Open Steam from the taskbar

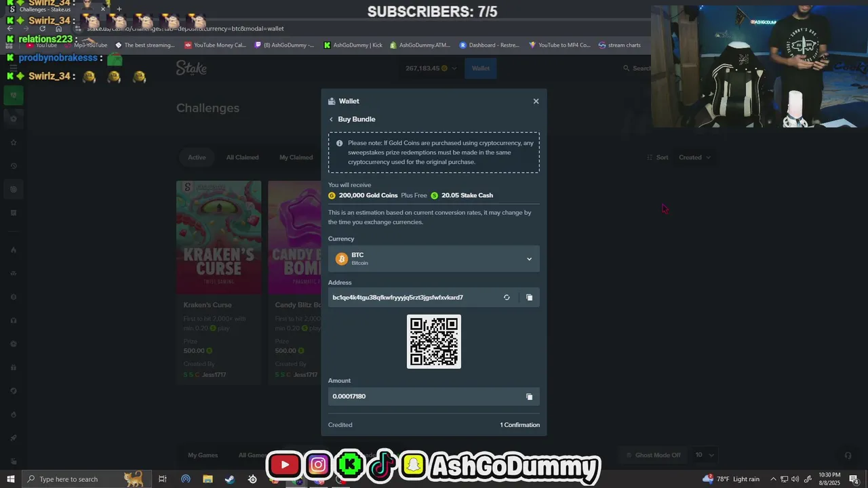pyautogui.click(x=230, y=479)
